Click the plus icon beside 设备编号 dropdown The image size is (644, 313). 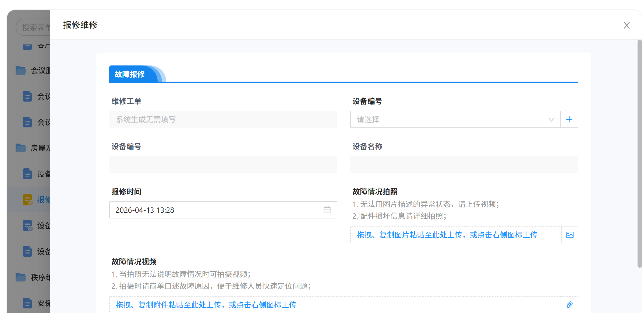[569, 119]
